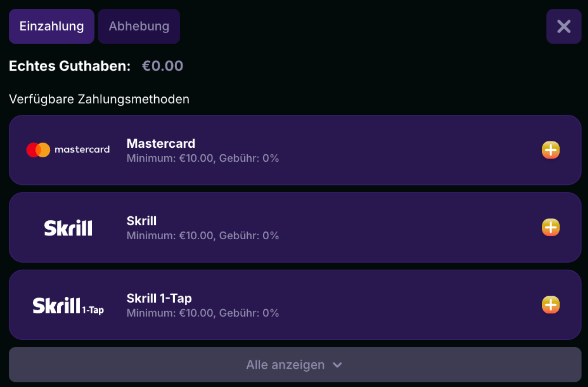Open the Skrill payment method row
This screenshot has height=387, width=588.
294,227
